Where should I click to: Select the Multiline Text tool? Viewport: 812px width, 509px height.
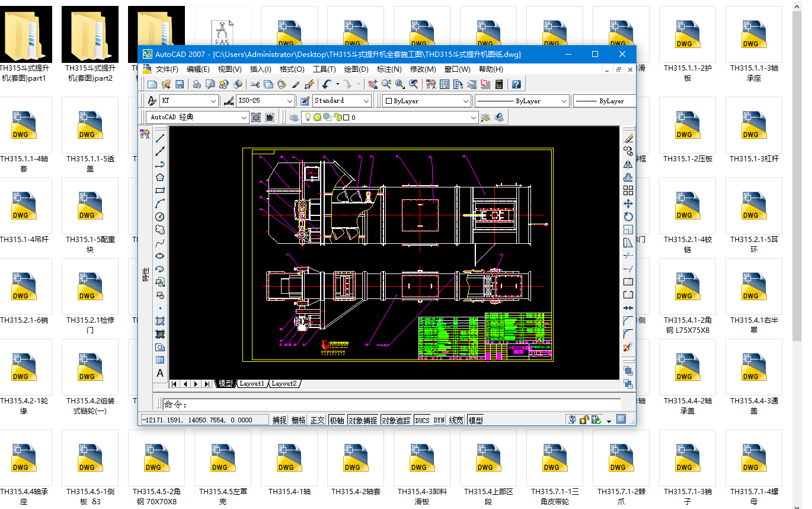pos(160,373)
